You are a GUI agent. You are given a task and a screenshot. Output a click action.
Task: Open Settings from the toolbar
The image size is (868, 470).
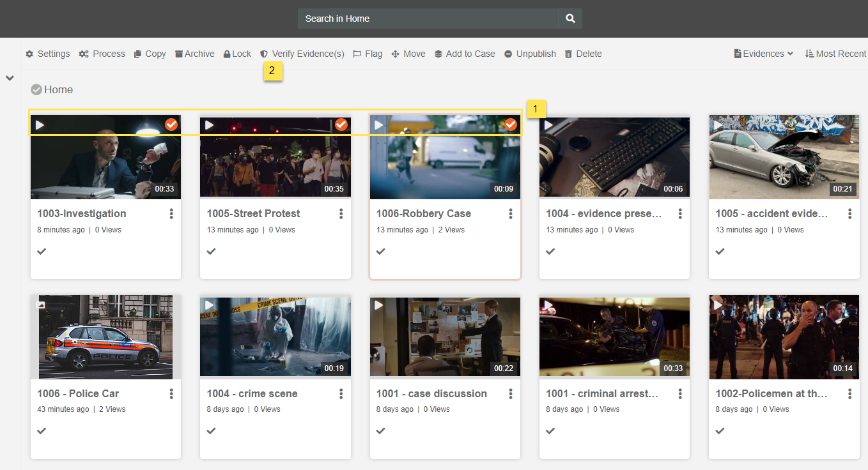(x=48, y=54)
